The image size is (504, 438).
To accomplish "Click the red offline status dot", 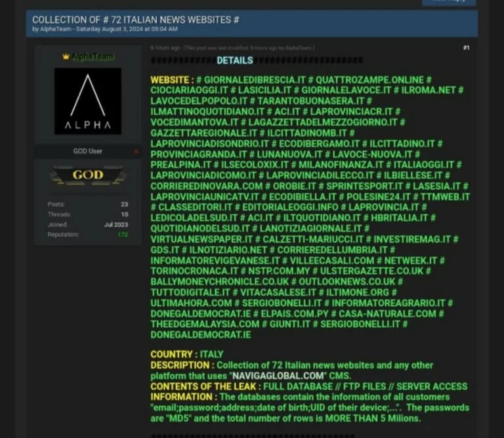I will click(136, 152).
